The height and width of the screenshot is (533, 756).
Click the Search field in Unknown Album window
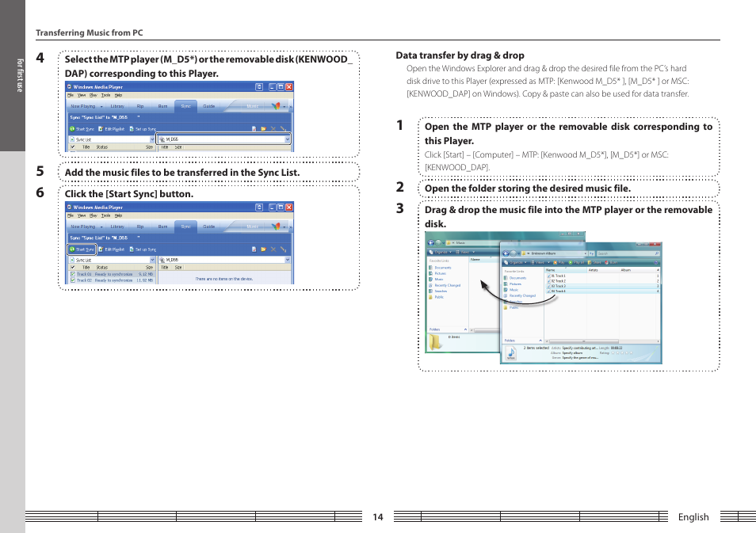tap(627, 253)
